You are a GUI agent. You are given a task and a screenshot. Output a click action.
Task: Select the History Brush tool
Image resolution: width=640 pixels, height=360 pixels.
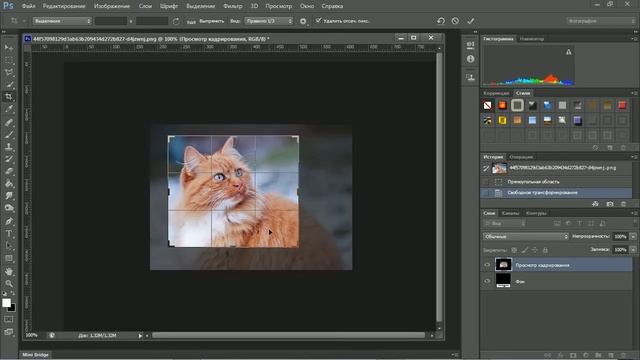9,159
